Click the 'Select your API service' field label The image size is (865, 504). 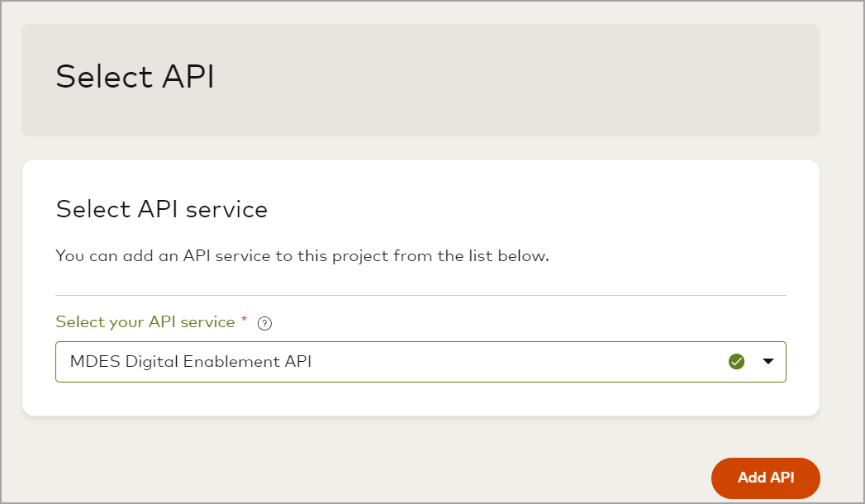pos(145,322)
